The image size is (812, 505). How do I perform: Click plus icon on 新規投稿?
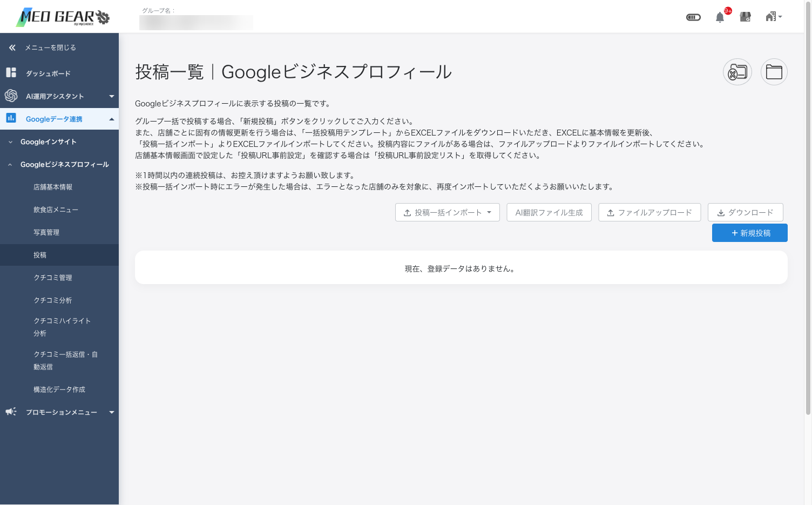coord(735,233)
